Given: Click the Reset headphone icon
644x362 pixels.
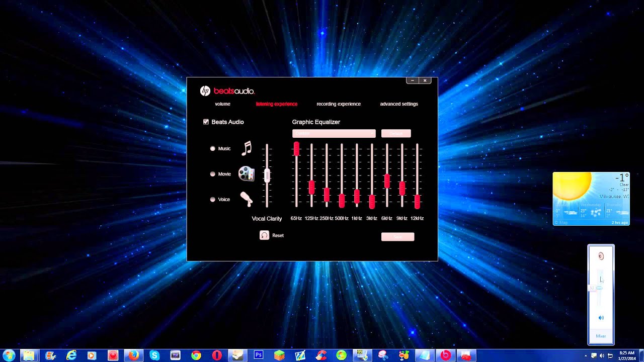Looking at the screenshot, I should coord(264,235).
